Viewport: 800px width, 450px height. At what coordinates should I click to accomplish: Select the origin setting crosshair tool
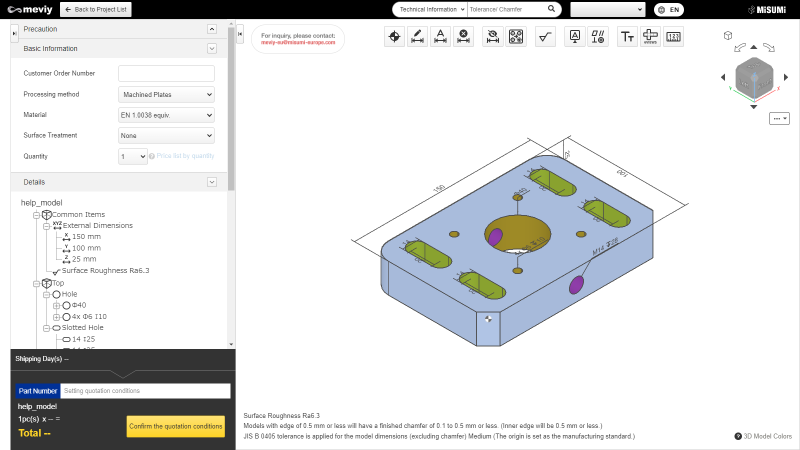click(394, 37)
